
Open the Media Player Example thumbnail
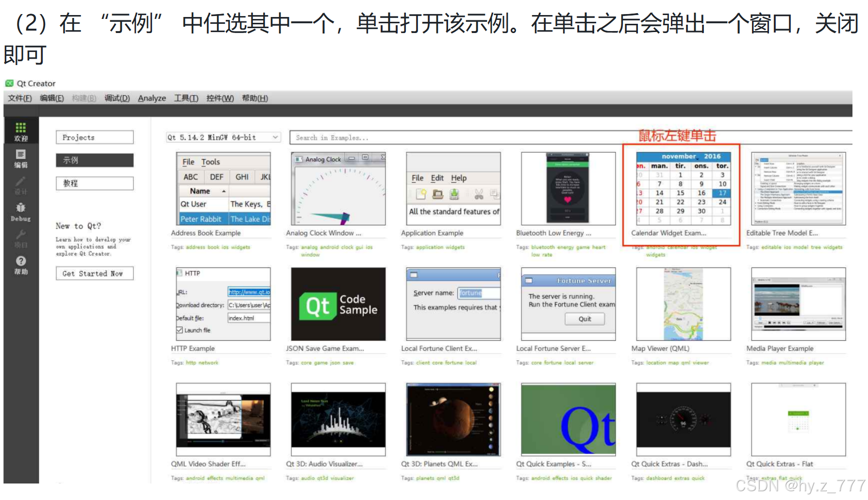tap(799, 304)
